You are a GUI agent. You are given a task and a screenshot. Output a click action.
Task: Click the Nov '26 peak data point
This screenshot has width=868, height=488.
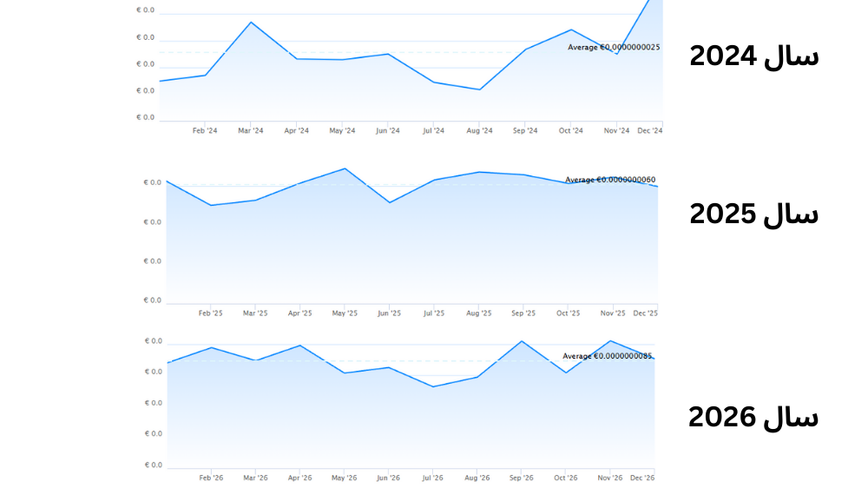click(610, 341)
